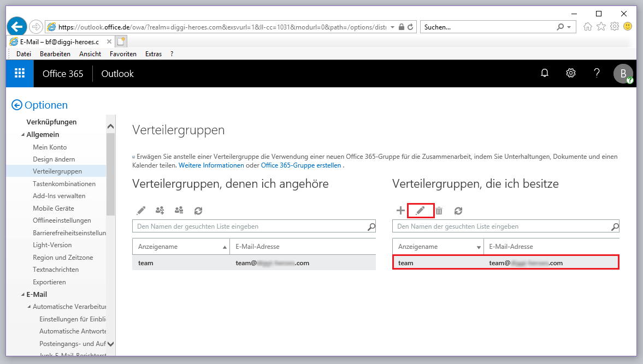Click the leave group icon

tap(179, 211)
